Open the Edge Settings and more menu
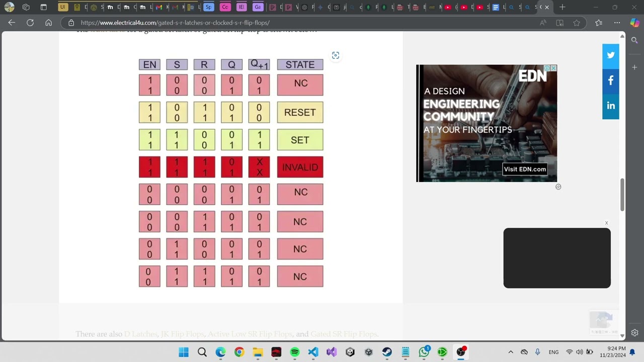 point(617,23)
